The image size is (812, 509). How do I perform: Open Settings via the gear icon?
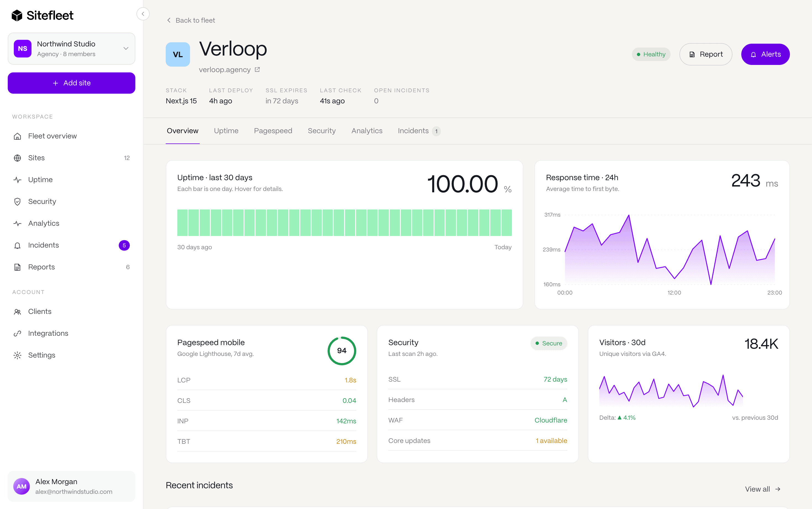point(18,355)
